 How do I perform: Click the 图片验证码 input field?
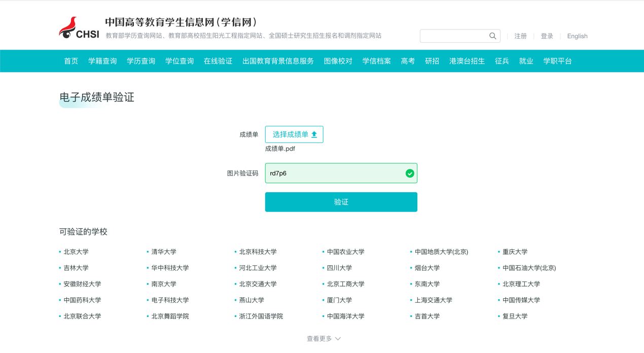tap(335, 173)
